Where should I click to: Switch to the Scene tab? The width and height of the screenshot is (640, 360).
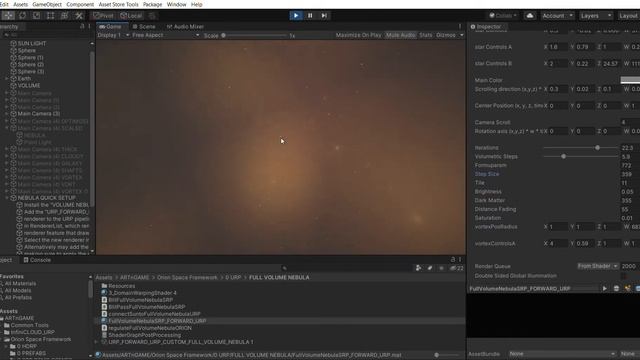(144, 27)
